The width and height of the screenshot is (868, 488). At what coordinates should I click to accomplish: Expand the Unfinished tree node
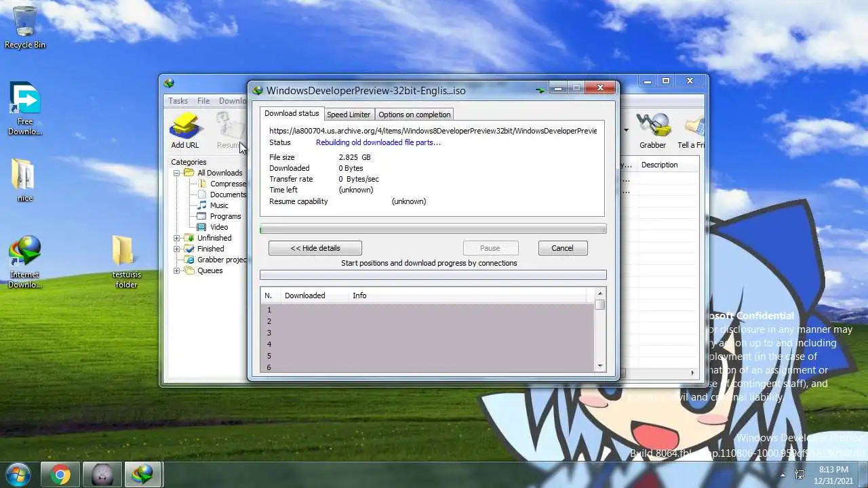(177, 238)
